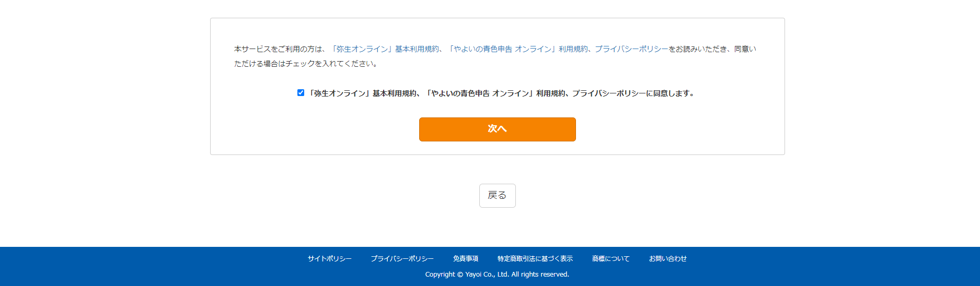980x286 pixels.
Task: Uncheck the terms agreement checkbox
Action: (301, 93)
